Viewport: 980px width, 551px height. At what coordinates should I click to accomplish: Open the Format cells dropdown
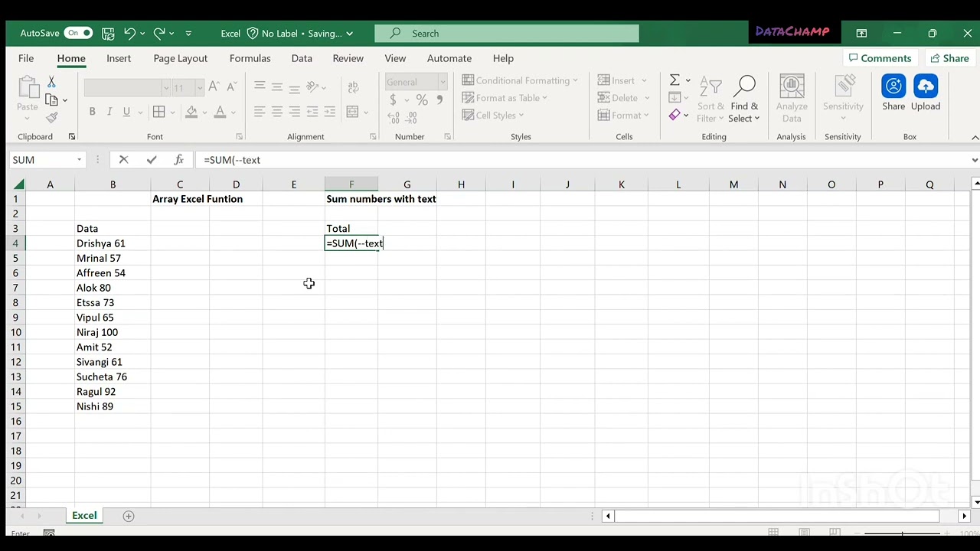click(623, 116)
